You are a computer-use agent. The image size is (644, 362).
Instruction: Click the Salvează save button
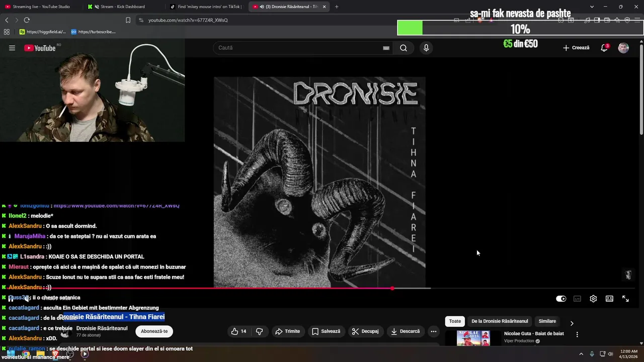point(326,331)
